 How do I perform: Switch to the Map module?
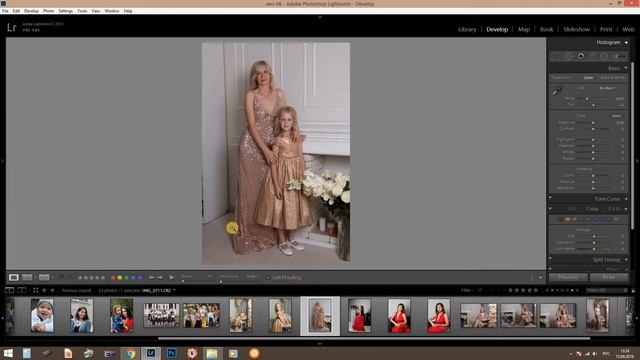(x=524, y=29)
